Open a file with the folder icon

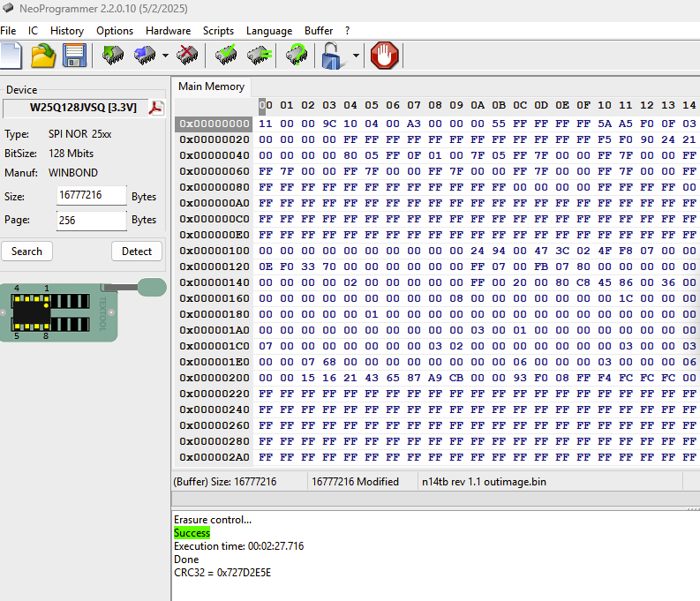[x=43, y=56]
